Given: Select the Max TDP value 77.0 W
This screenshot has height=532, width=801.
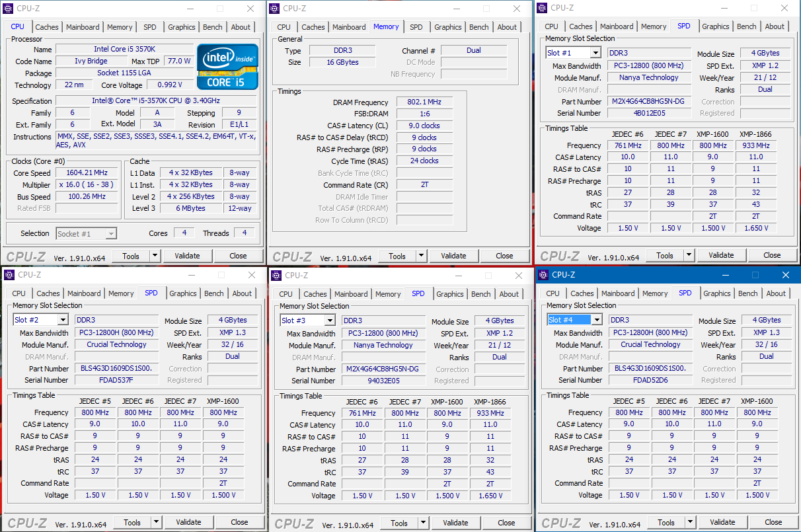Looking at the screenshot, I should coord(179,61).
